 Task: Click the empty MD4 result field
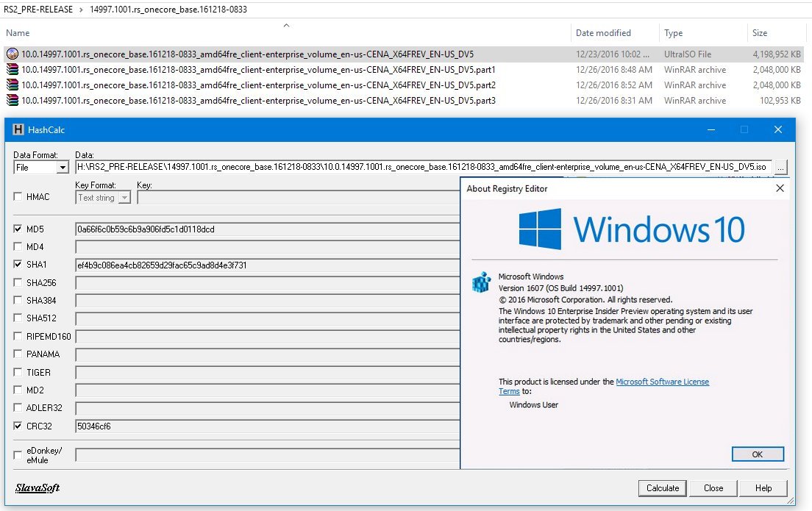tap(267, 247)
